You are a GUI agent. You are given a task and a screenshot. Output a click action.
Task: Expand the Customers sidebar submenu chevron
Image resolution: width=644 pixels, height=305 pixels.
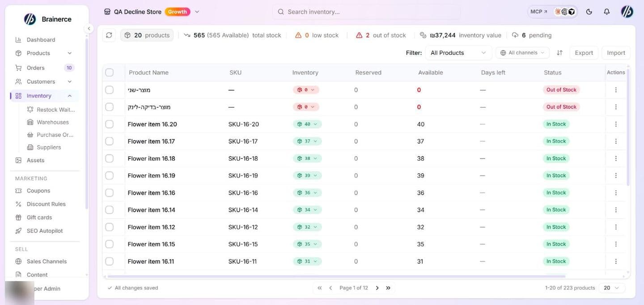pos(69,82)
